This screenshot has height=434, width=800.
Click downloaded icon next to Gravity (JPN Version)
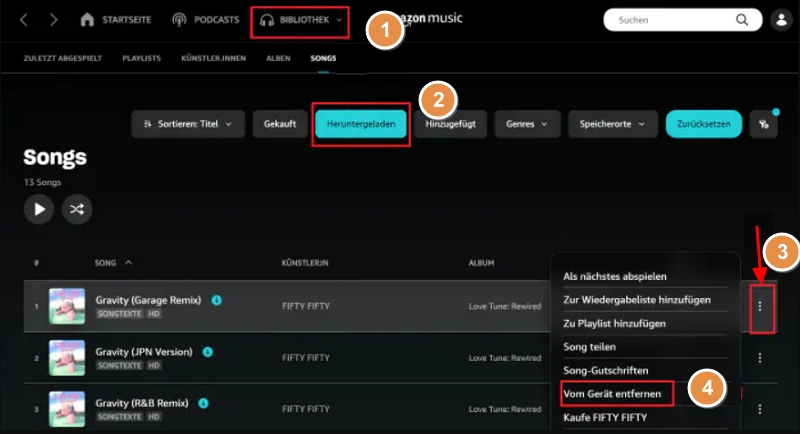point(208,352)
